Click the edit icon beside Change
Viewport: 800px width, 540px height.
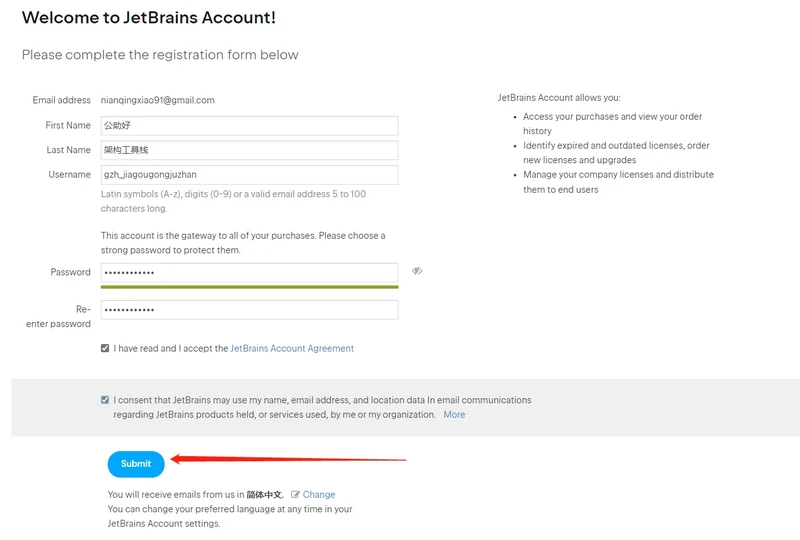click(x=295, y=495)
